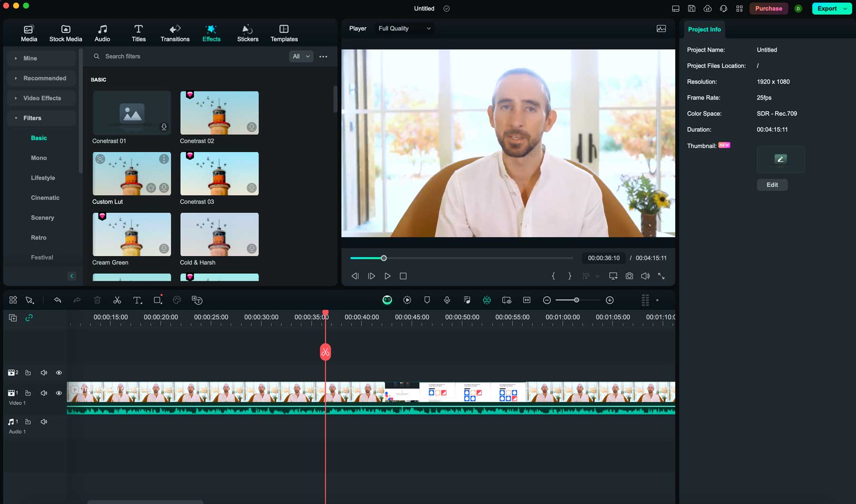Open the Stickers panel
Image resolution: width=856 pixels, height=504 pixels.
click(247, 32)
